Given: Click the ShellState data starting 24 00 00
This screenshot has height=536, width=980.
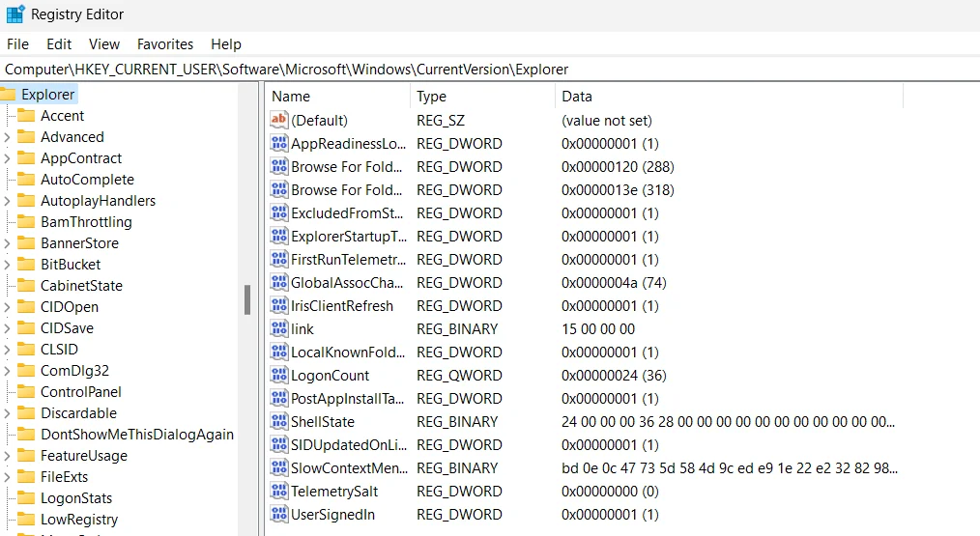Looking at the screenshot, I should (728, 422).
